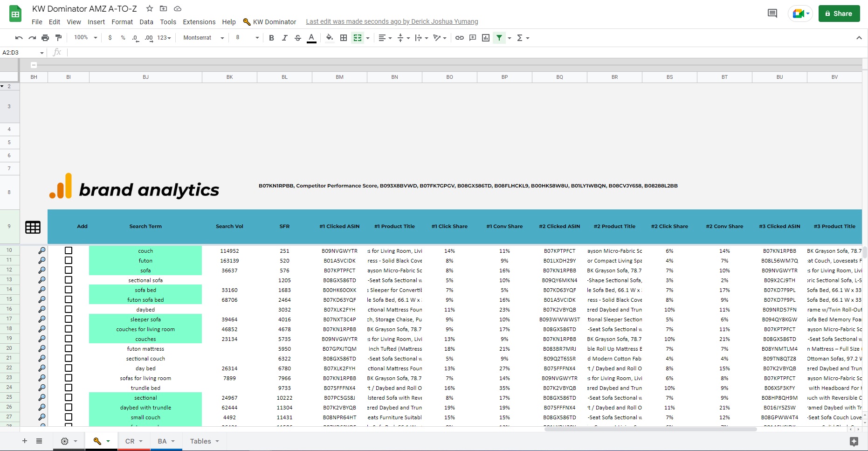Collapse the column group with minus button
The height and width of the screenshot is (451, 868).
[x=34, y=65]
